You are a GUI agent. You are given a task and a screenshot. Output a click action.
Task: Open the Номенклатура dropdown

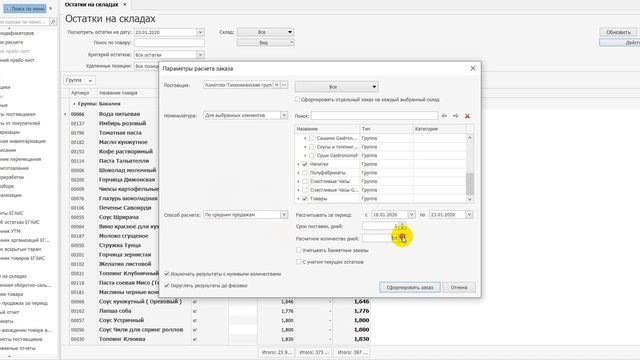[284, 116]
